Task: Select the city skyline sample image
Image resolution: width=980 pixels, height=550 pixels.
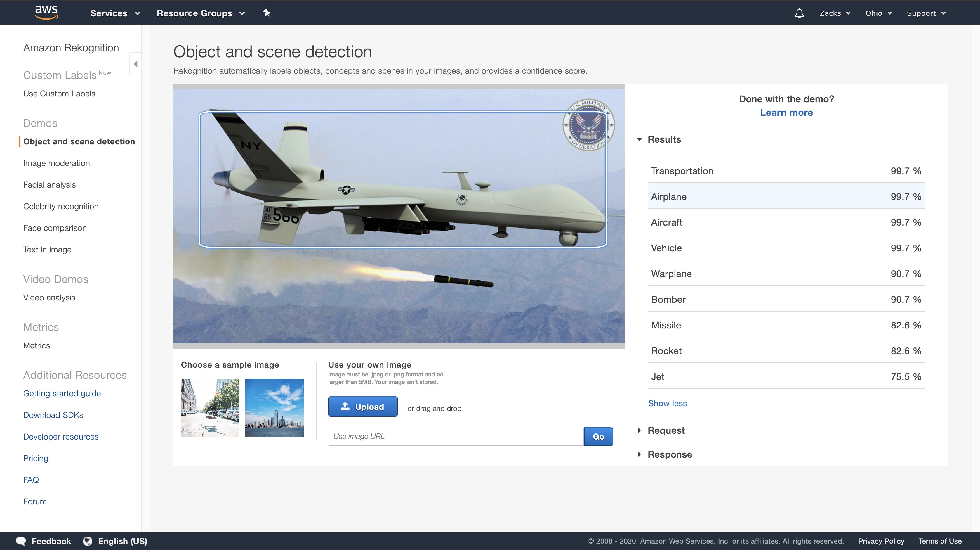Action: pos(274,408)
